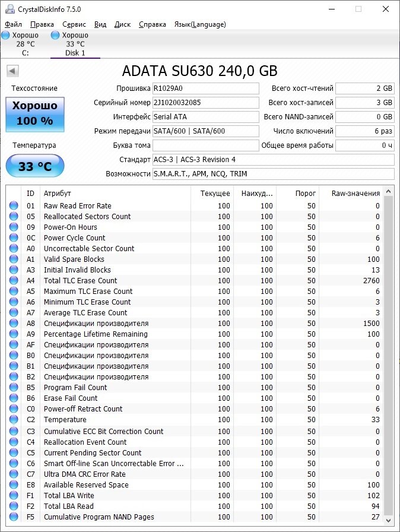
Task: Click the status orb for Power-off Retract Count
Action: point(14,408)
